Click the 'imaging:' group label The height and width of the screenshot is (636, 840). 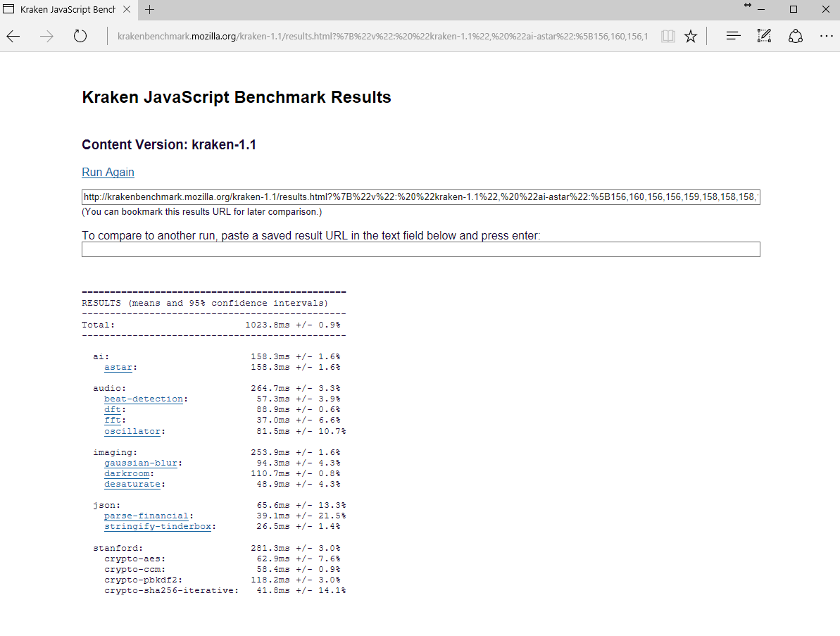[x=115, y=452]
